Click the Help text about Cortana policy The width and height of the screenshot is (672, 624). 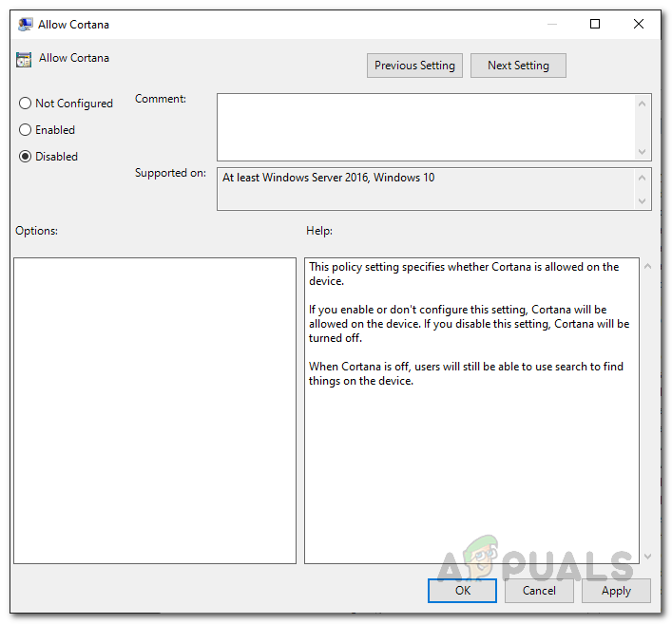(x=464, y=274)
